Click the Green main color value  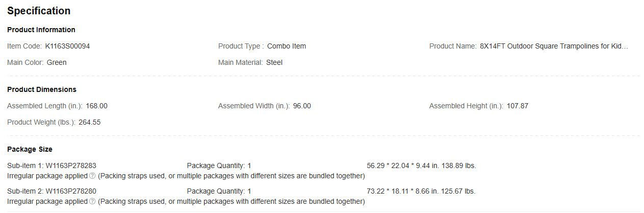coord(57,62)
